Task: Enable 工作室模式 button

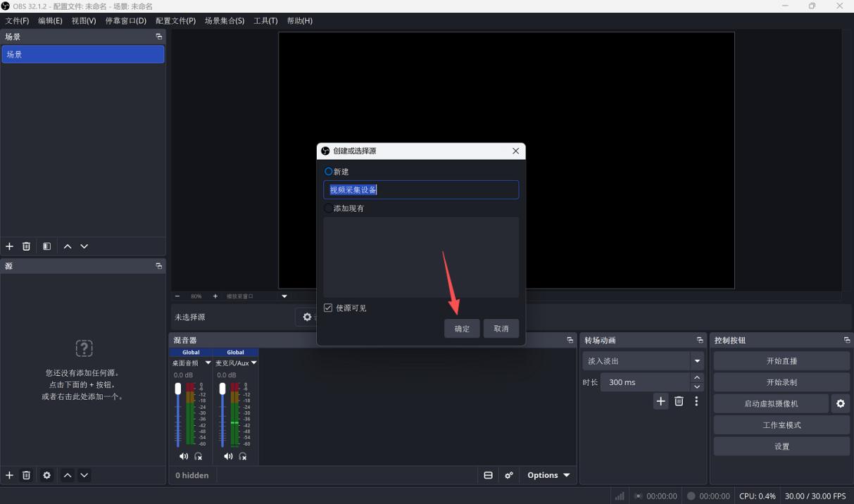Action: coord(781,425)
